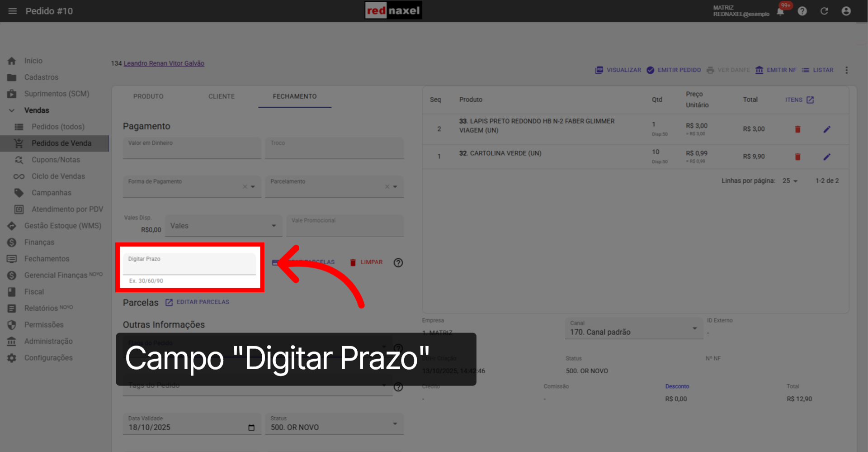Open customer link Leandro Renan Vitor Galvão
This screenshot has height=452, width=868.
coord(164,63)
